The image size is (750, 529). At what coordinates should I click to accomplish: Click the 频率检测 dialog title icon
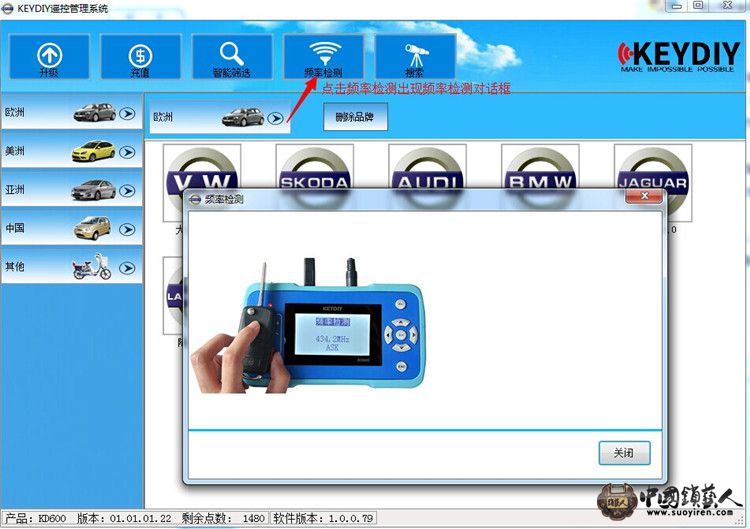pos(195,199)
